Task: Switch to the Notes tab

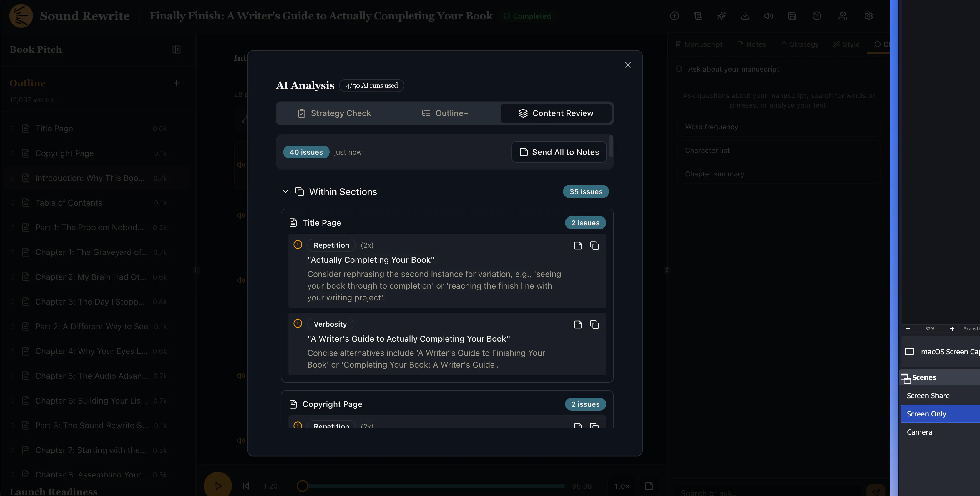Action: (751, 44)
